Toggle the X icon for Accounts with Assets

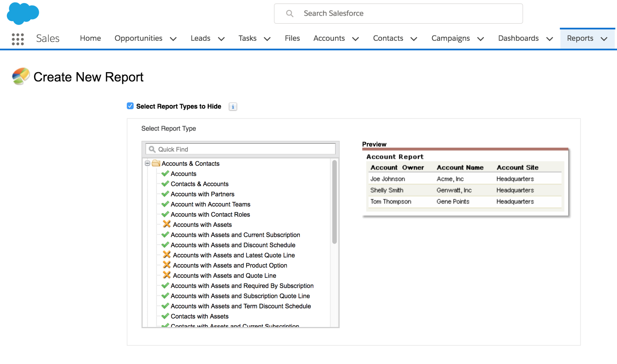167,224
